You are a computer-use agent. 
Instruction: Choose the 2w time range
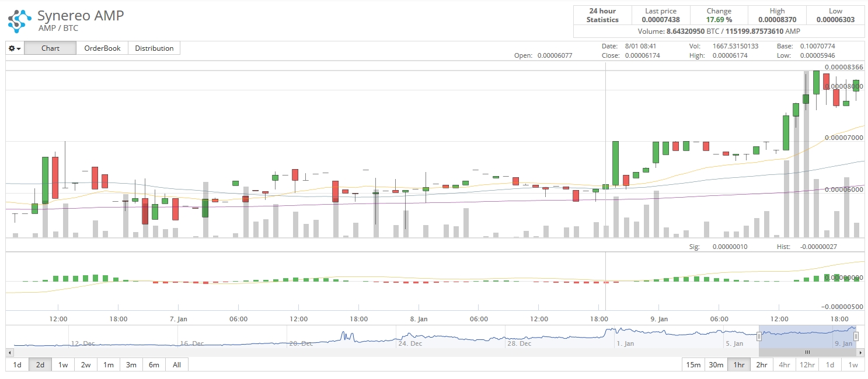(86, 365)
